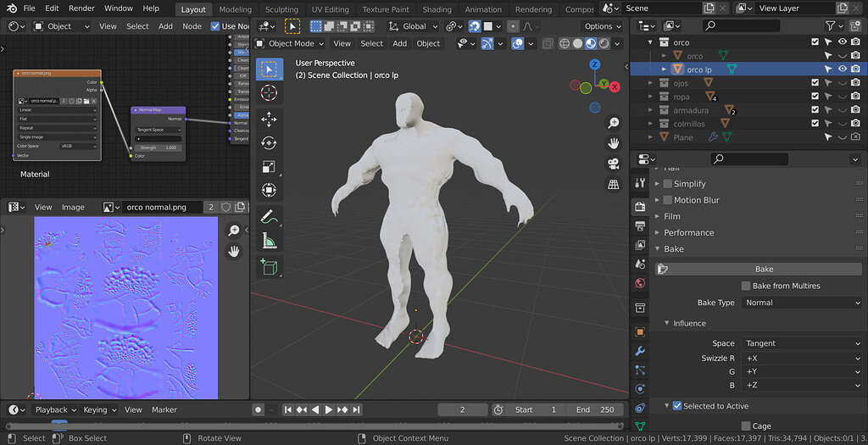The width and height of the screenshot is (868, 445).
Task: Open the Global transform orientation dropdown
Action: point(413,26)
